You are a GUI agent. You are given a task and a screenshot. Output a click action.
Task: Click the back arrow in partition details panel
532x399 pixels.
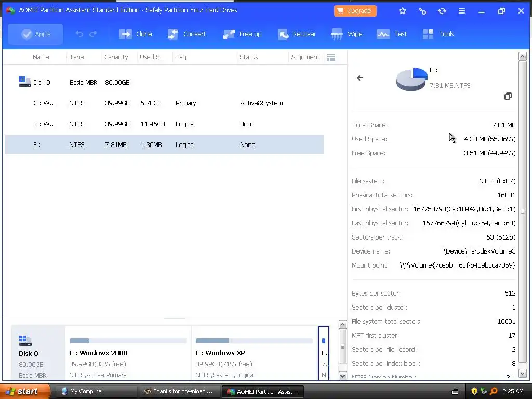(360, 78)
